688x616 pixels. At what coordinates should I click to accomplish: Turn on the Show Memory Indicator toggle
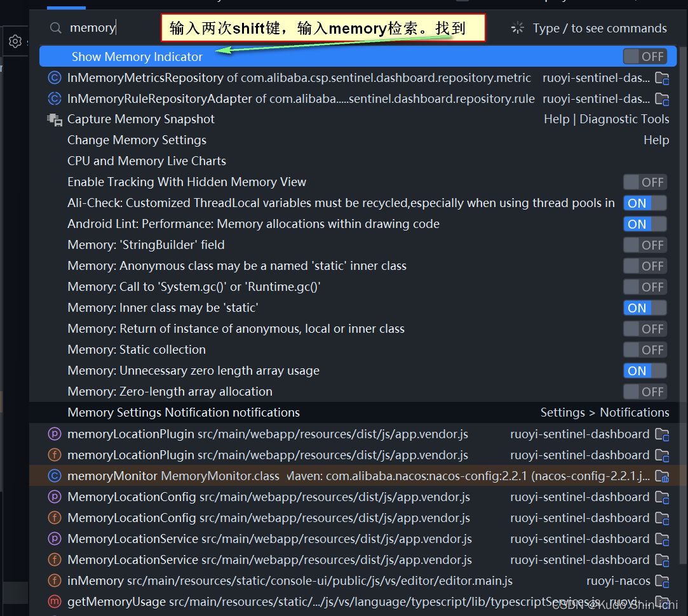[x=645, y=56]
